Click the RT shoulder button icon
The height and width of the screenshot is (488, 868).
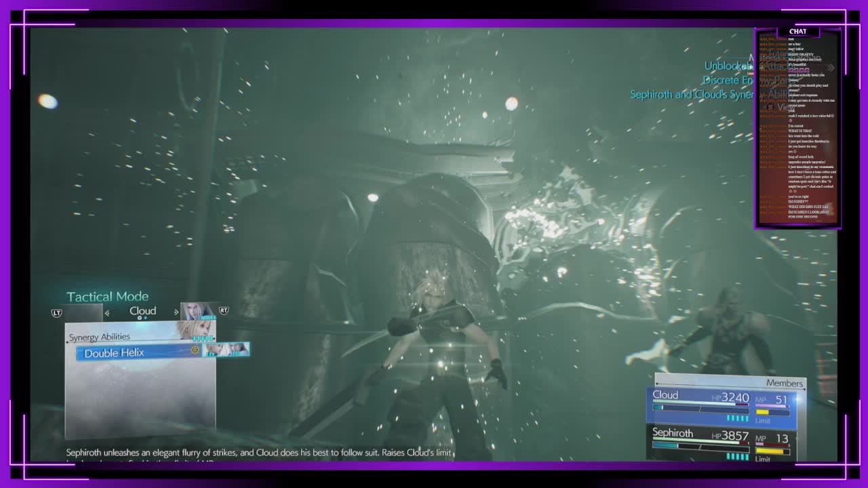[x=224, y=310]
